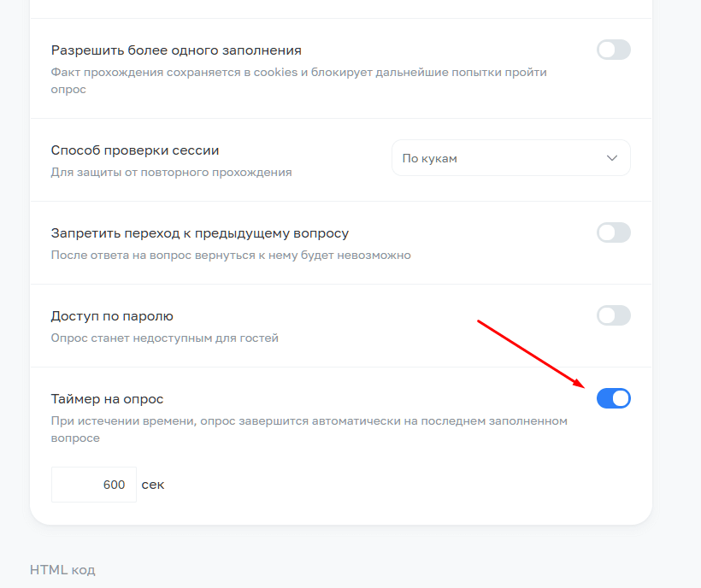Image resolution: width=701 pixels, height=588 pixels.
Task: Focus the 600 seconds timer input field
Action: [x=94, y=485]
